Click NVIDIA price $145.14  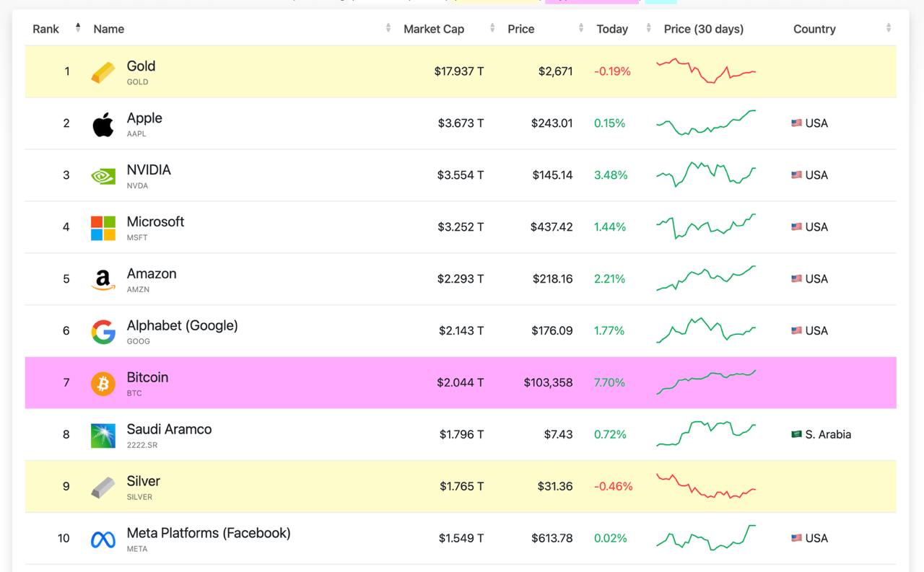(553, 175)
